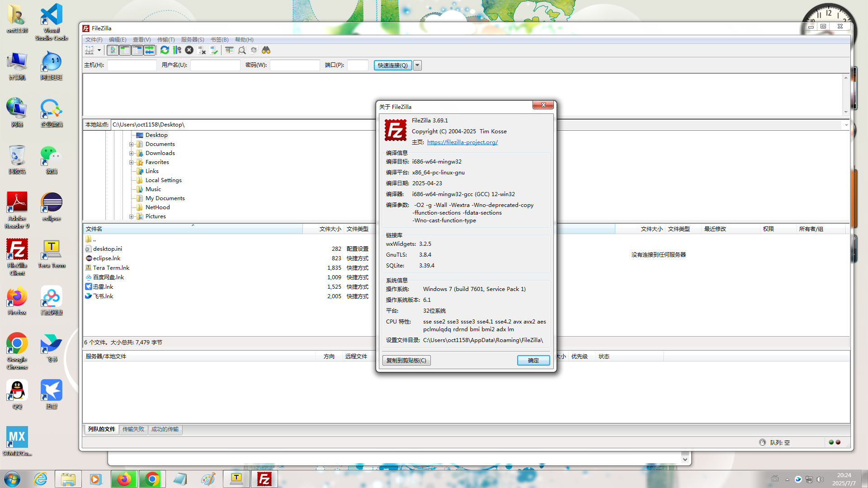Select Local Settings folder in tree
The image size is (868, 488).
pyautogui.click(x=163, y=180)
